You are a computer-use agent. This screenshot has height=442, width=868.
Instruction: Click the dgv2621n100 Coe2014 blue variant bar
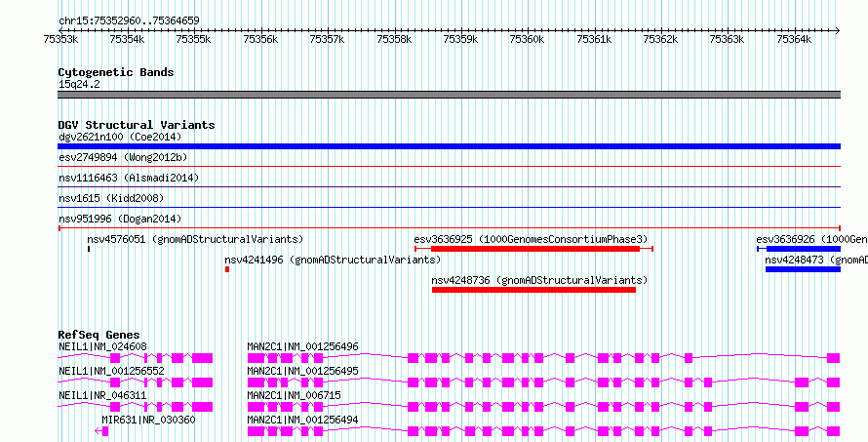(x=449, y=146)
